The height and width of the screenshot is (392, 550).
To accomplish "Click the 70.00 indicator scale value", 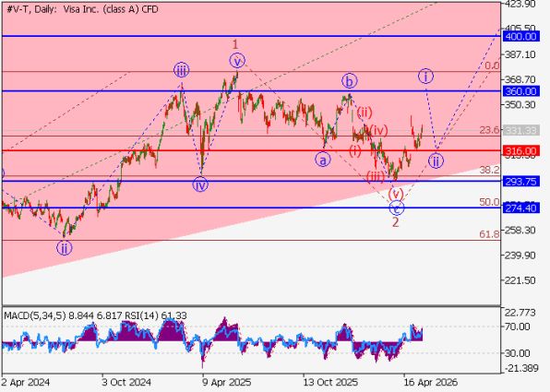I will (x=518, y=327).
